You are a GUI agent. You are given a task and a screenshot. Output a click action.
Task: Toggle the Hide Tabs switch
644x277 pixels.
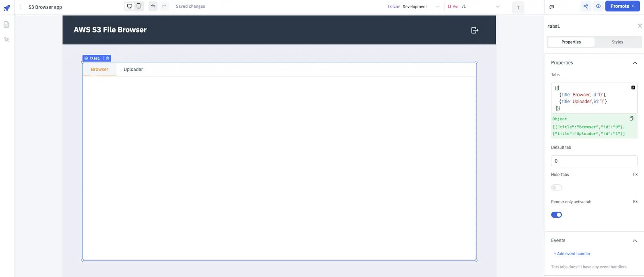click(556, 188)
